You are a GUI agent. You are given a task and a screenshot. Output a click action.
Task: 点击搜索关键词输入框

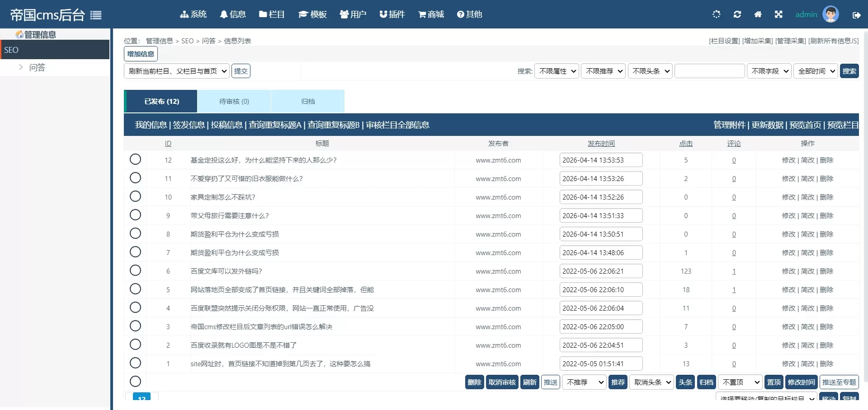point(709,71)
